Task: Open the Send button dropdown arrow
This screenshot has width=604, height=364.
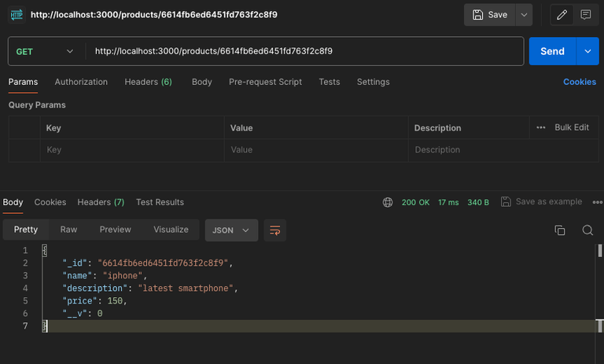Action: pos(587,51)
